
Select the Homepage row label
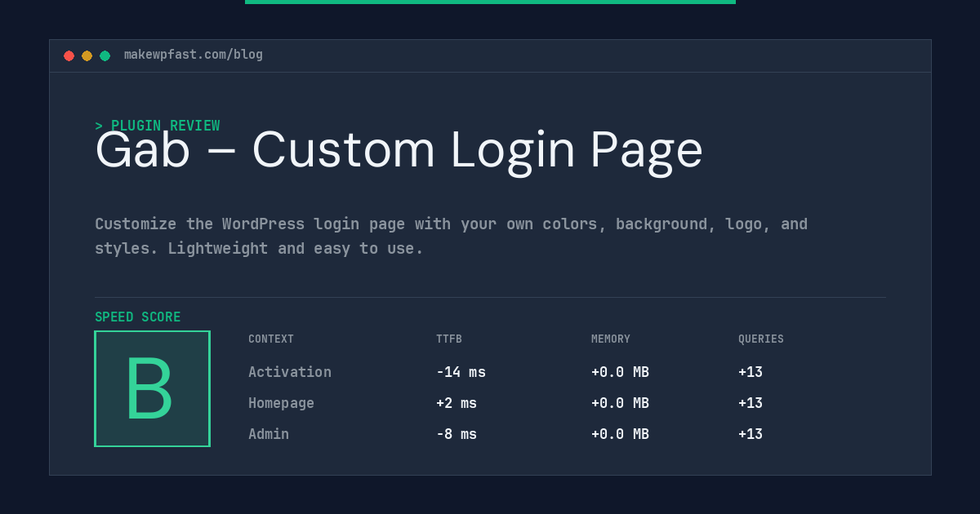[x=281, y=403]
